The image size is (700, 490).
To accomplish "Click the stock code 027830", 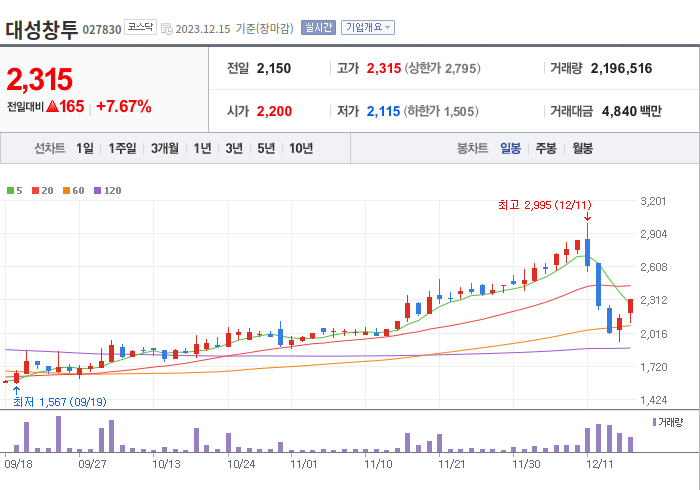I will [102, 30].
